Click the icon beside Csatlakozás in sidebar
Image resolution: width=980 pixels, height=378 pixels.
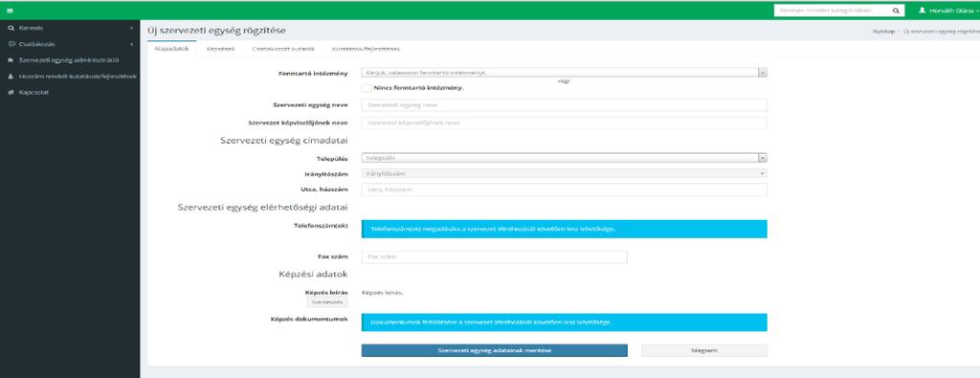(x=11, y=44)
